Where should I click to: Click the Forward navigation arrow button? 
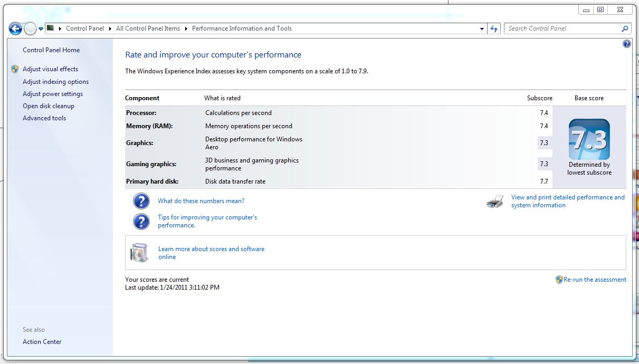coord(30,29)
